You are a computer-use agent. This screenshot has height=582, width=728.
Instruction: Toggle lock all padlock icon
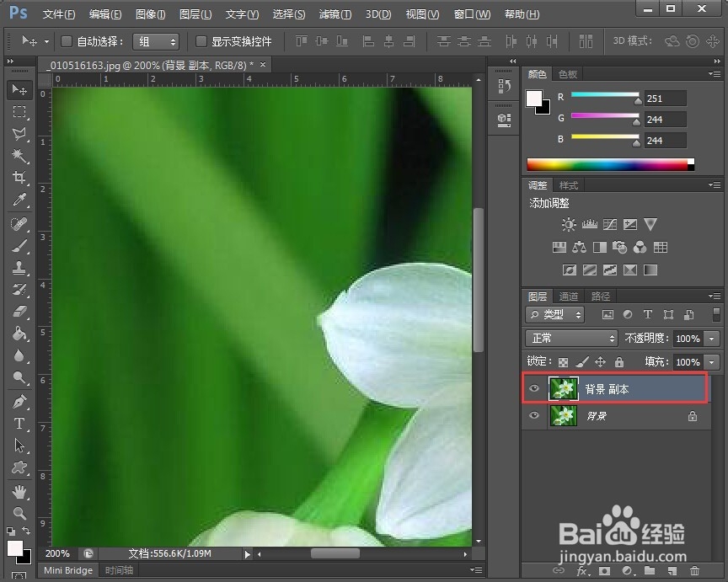(619, 362)
